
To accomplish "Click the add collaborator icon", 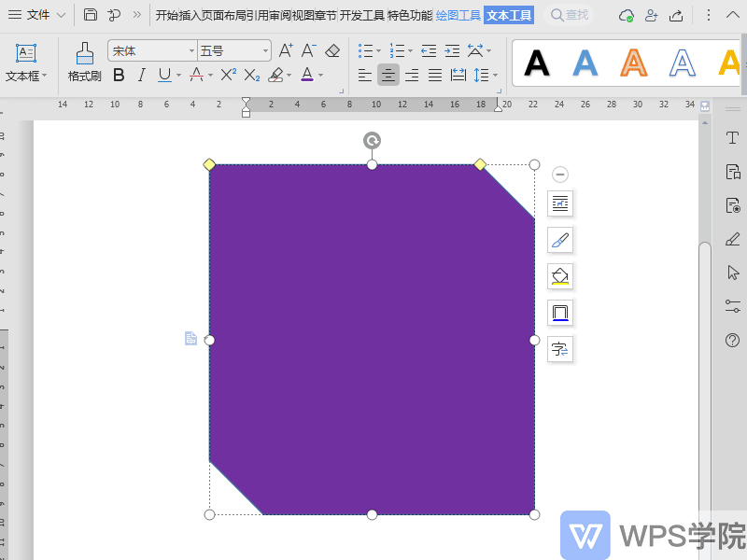I will (651, 15).
